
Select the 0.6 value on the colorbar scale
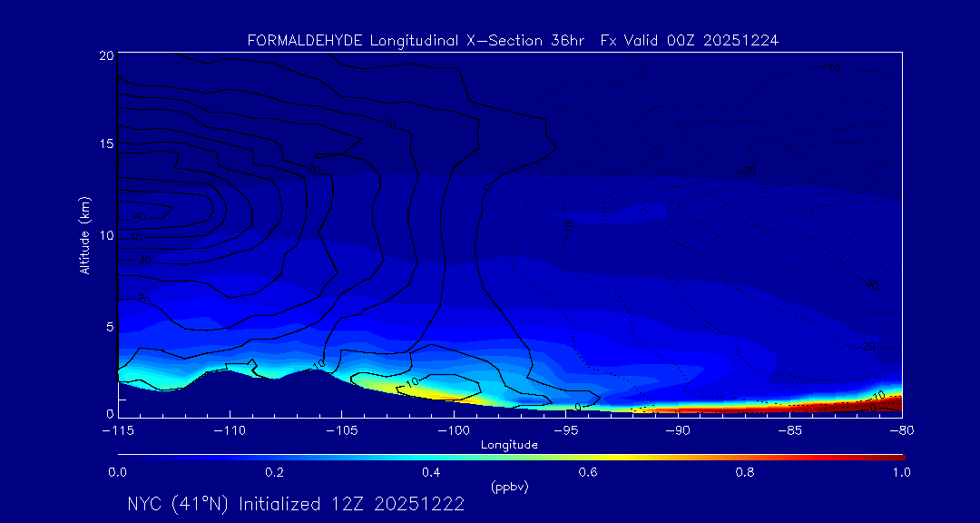(x=588, y=472)
